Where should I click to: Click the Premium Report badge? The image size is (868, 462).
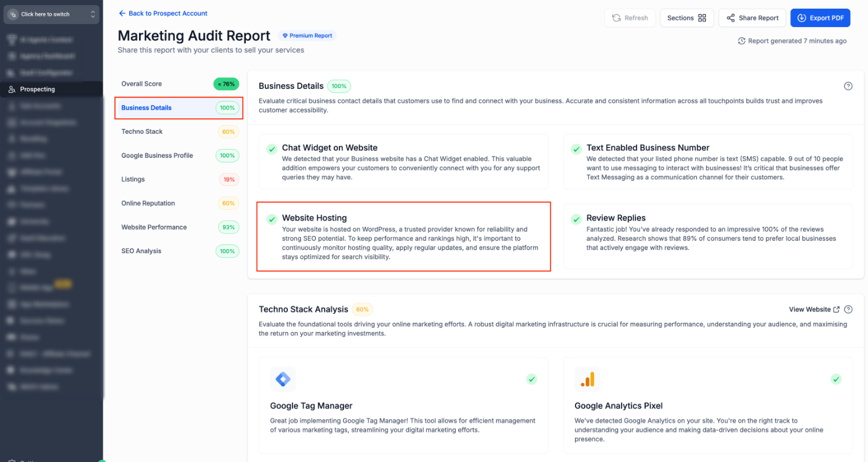click(307, 36)
